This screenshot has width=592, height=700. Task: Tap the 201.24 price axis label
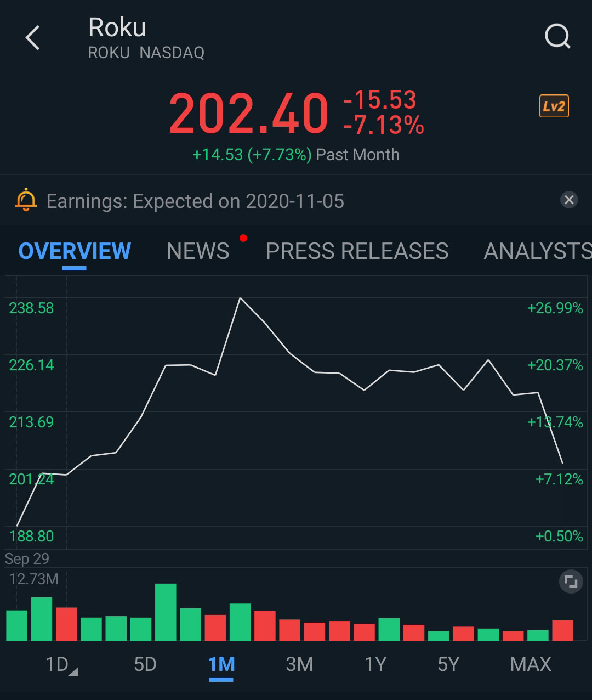coord(31,479)
